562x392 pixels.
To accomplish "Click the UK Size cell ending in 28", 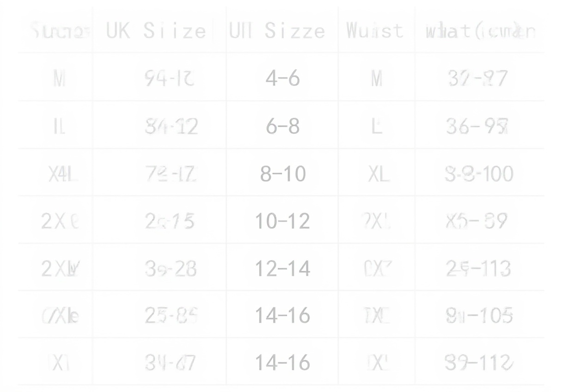I will tap(171, 269).
